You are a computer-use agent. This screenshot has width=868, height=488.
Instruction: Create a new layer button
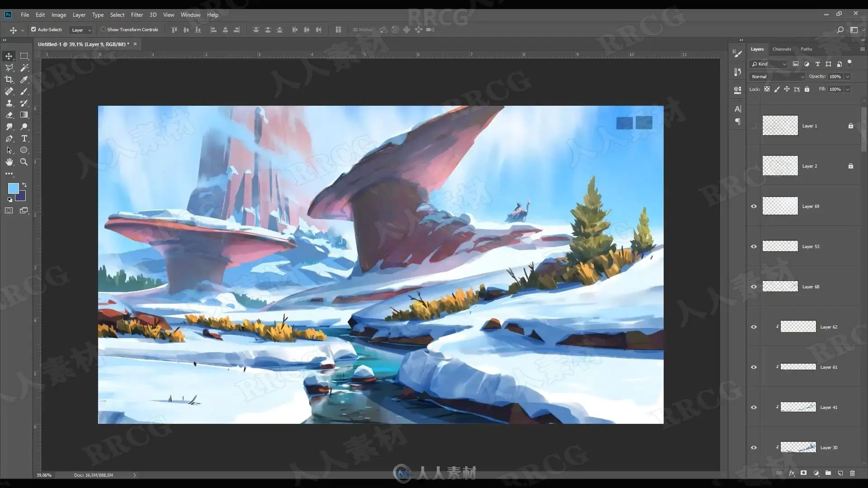pos(840,473)
